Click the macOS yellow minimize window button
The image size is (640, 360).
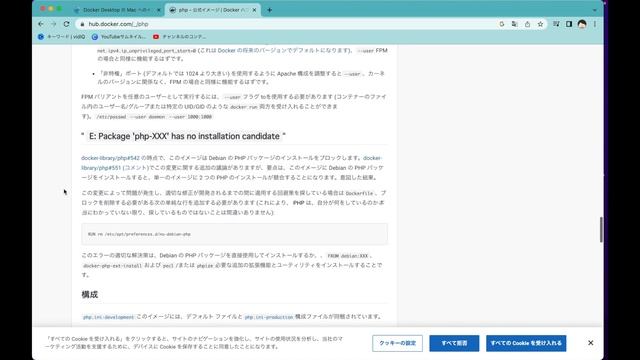(x=51, y=9)
